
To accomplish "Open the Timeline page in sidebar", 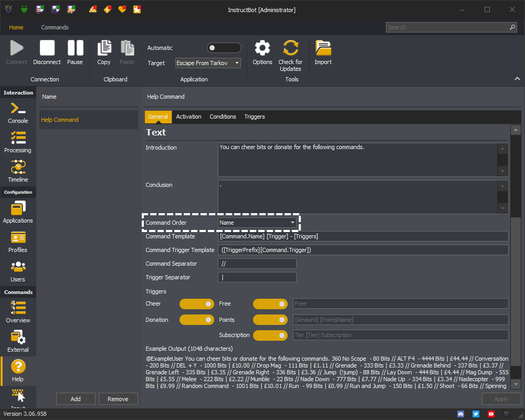I will [x=18, y=172].
